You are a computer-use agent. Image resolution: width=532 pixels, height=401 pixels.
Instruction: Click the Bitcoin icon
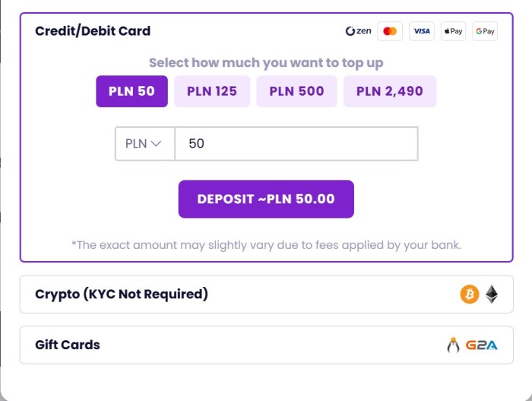(470, 294)
